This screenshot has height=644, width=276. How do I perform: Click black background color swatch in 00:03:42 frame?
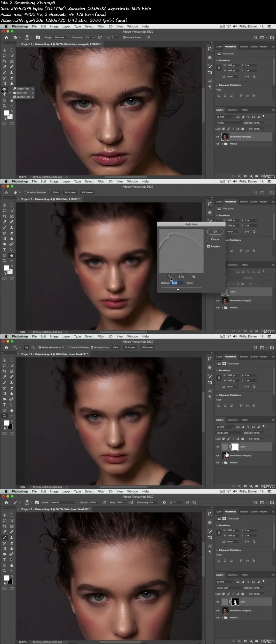pos(10,426)
